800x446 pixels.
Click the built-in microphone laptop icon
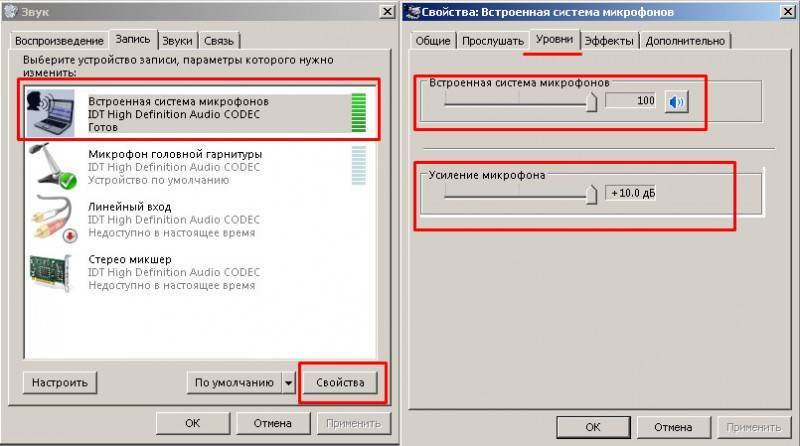[x=51, y=113]
